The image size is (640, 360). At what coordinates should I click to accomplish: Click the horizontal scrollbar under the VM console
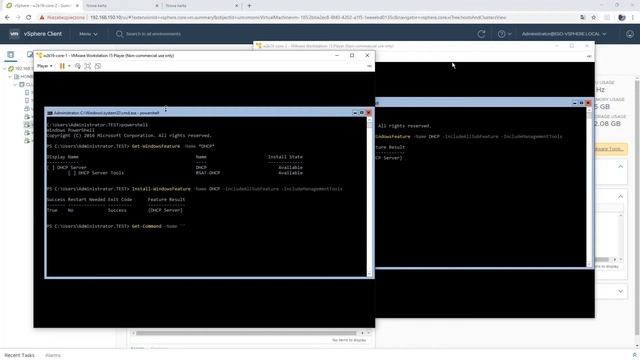tap(246, 333)
